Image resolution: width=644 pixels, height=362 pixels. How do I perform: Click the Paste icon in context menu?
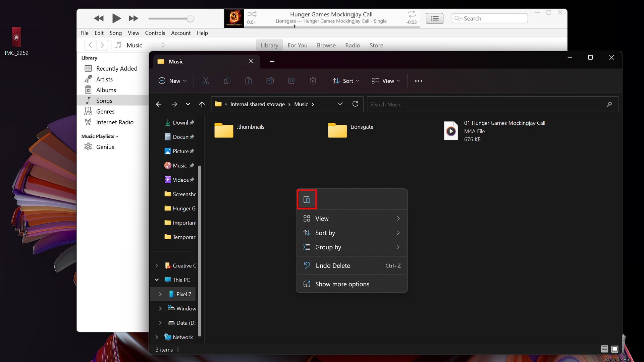coord(307,199)
